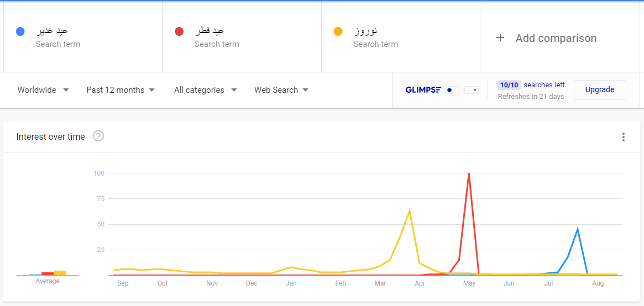Click the Glimpse logo
644x306 pixels.
[423, 89]
